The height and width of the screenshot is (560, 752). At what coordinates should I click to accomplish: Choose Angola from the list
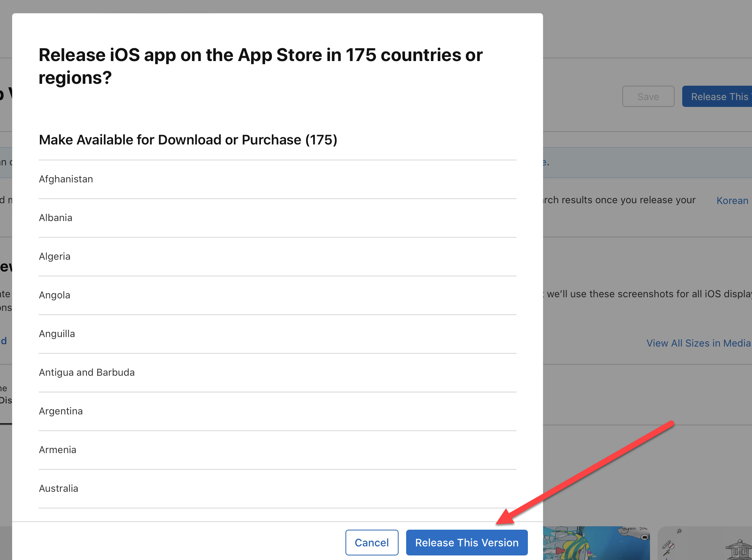pos(55,295)
